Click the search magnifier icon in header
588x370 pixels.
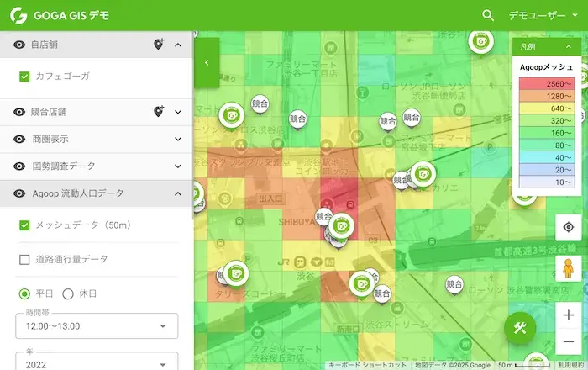point(488,15)
